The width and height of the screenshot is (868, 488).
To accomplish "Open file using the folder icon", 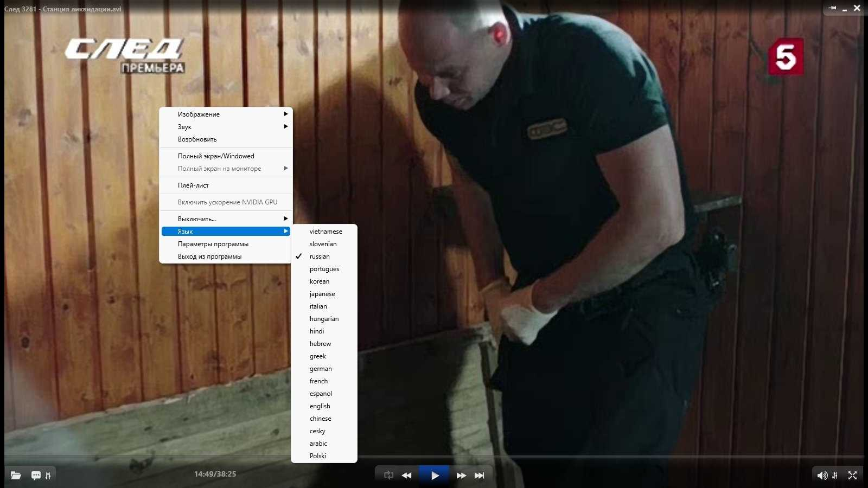I will coord(16,476).
